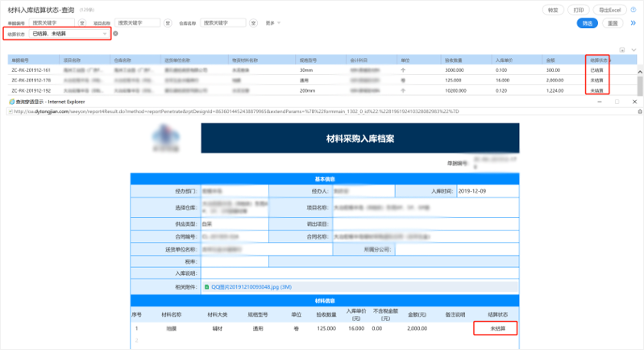Click the 入库说明 empty field
Viewport: 644px width, 350px height.
(359, 273)
